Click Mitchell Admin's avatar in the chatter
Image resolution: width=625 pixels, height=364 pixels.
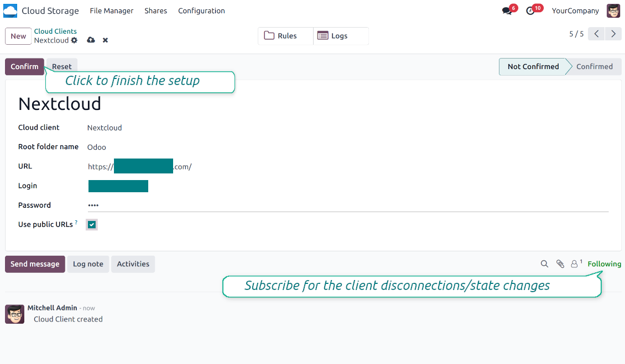coord(15,314)
